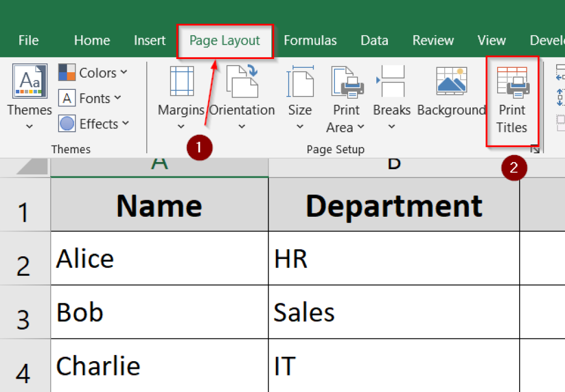This screenshot has width=565, height=392.
Task: Open the File menu
Action: (28, 40)
